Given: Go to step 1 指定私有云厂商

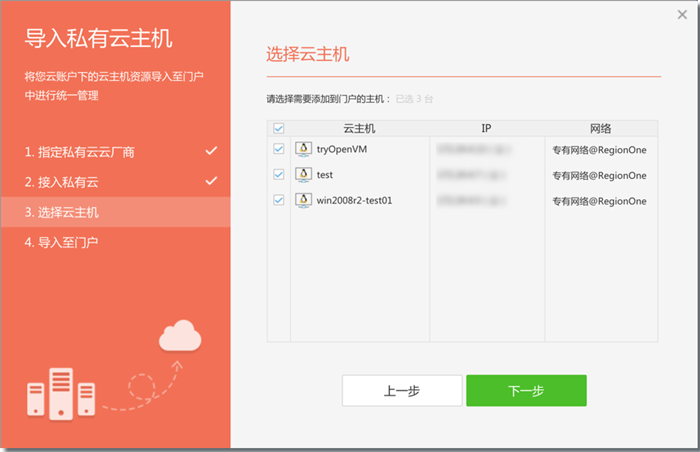Looking at the screenshot, I should click(80, 152).
